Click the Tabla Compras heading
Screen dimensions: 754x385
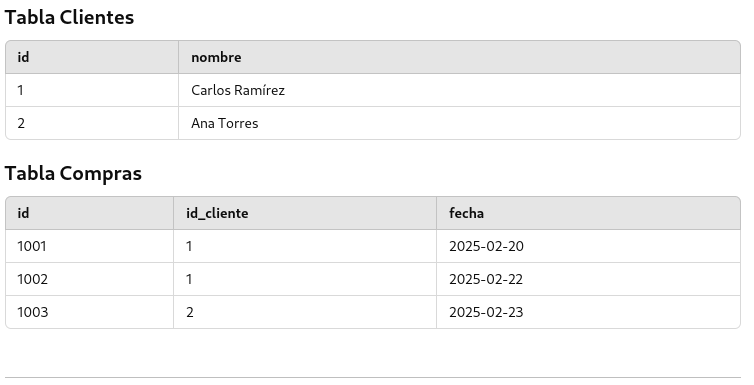(73, 174)
